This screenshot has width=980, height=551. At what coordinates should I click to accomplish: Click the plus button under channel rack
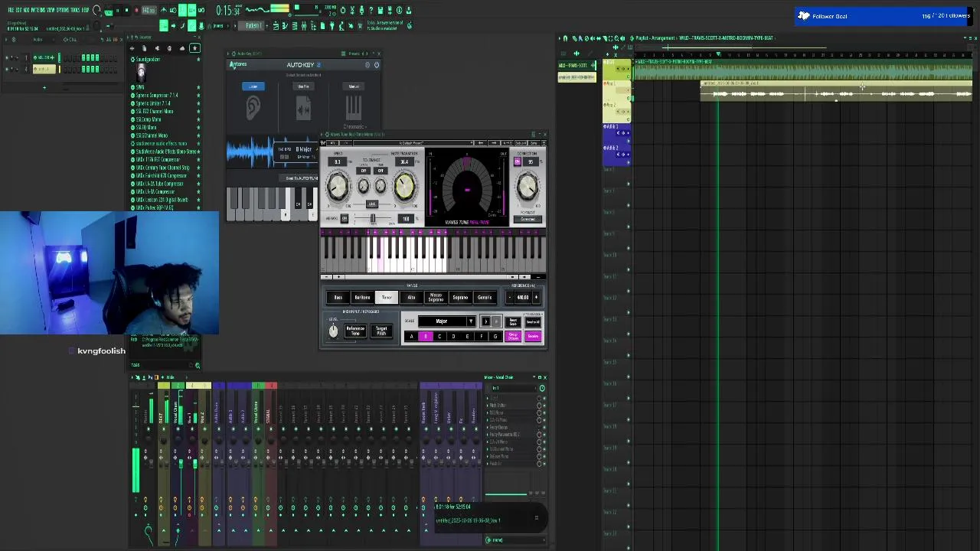click(44, 87)
